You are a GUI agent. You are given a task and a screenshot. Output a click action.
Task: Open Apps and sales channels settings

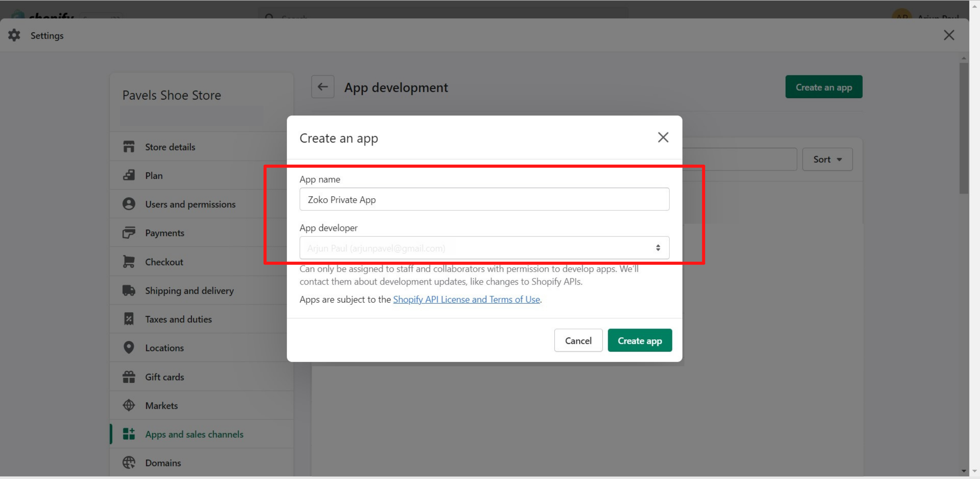(x=194, y=434)
